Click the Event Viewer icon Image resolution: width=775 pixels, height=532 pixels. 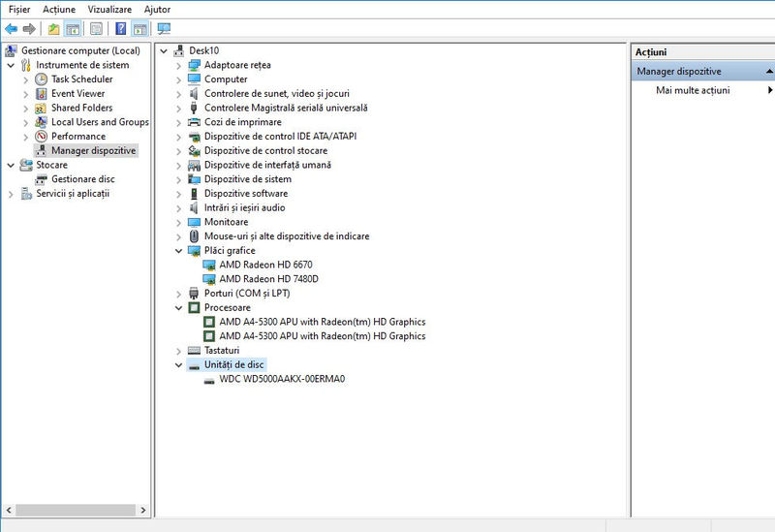pyautogui.click(x=41, y=93)
